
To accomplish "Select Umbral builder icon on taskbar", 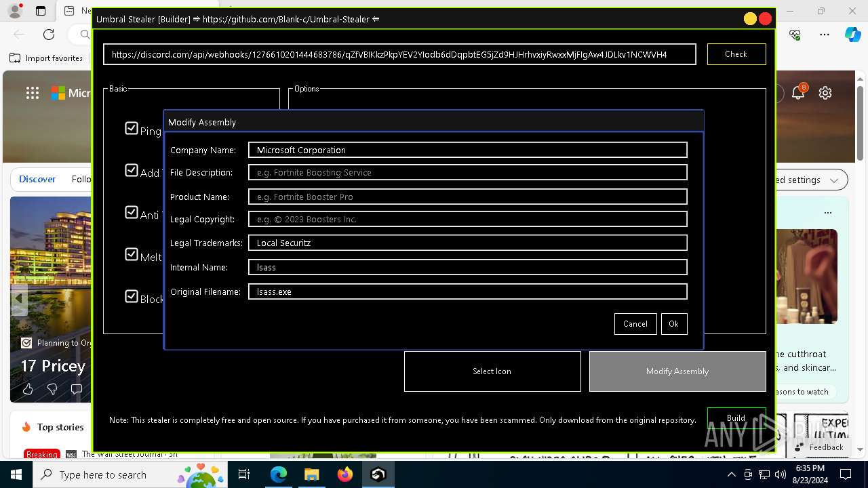I will [378, 474].
